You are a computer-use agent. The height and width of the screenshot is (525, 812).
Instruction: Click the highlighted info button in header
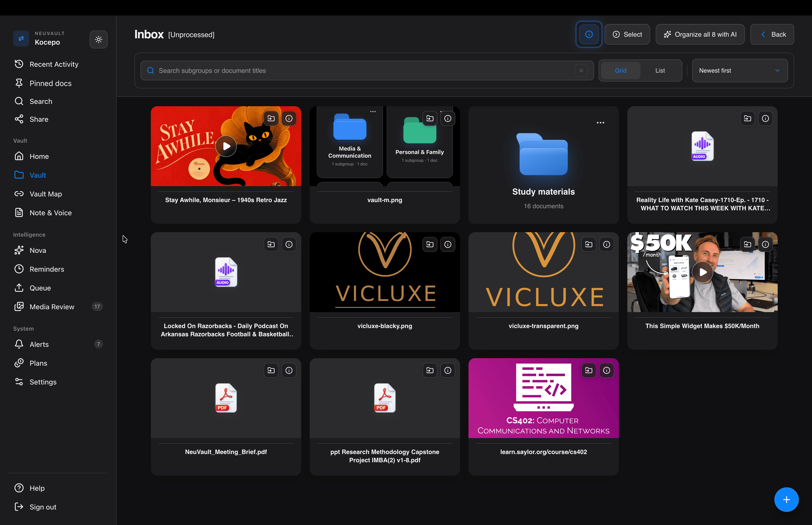(589, 35)
